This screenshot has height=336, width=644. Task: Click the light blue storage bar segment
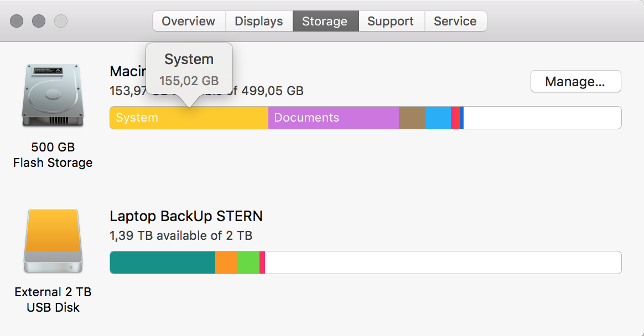click(438, 118)
